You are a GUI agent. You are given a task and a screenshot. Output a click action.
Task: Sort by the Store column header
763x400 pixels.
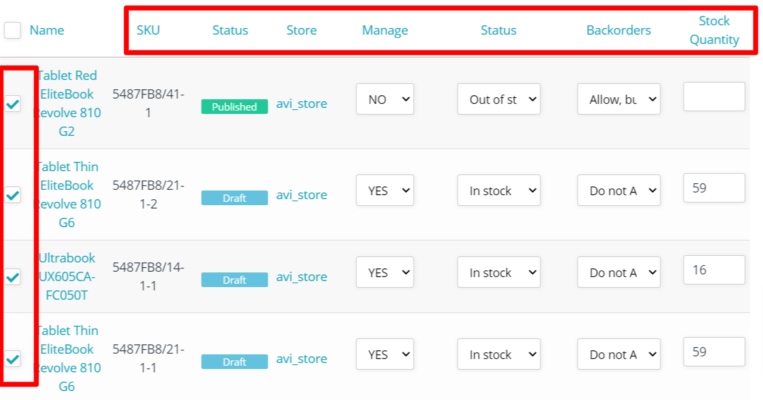pyautogui.click(x=301, y=30)
